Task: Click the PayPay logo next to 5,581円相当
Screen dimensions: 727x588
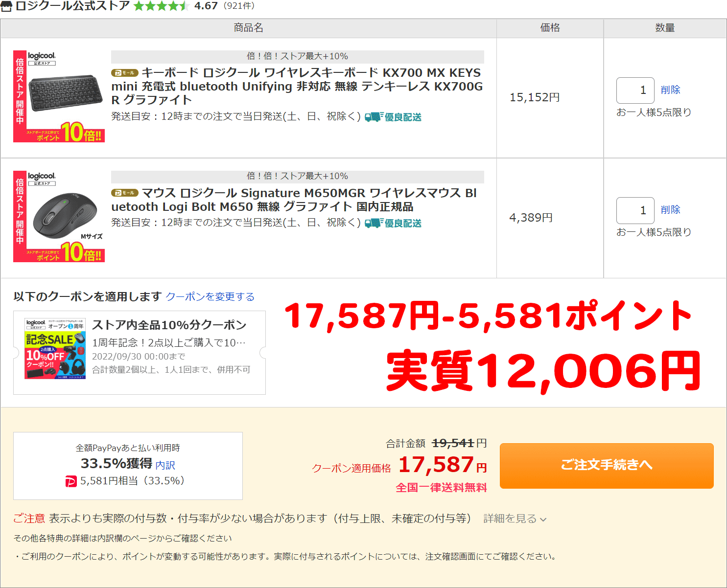Action: (71, 481)
